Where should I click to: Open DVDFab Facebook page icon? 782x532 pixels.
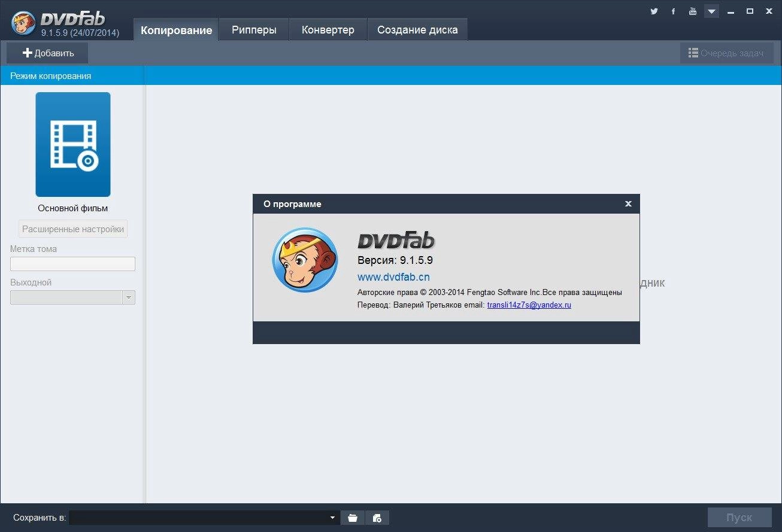[673, 11]
